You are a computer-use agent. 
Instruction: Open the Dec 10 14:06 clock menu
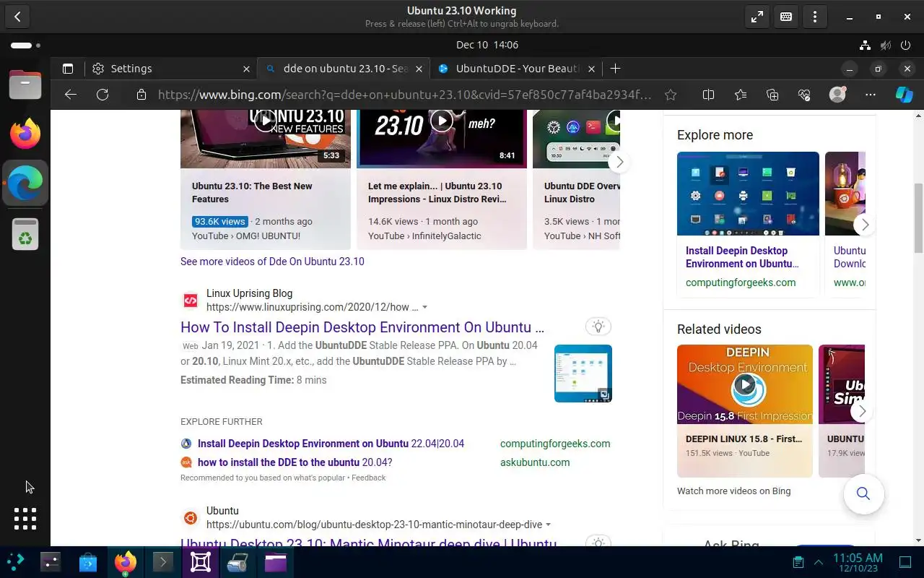tap(487, 45)
